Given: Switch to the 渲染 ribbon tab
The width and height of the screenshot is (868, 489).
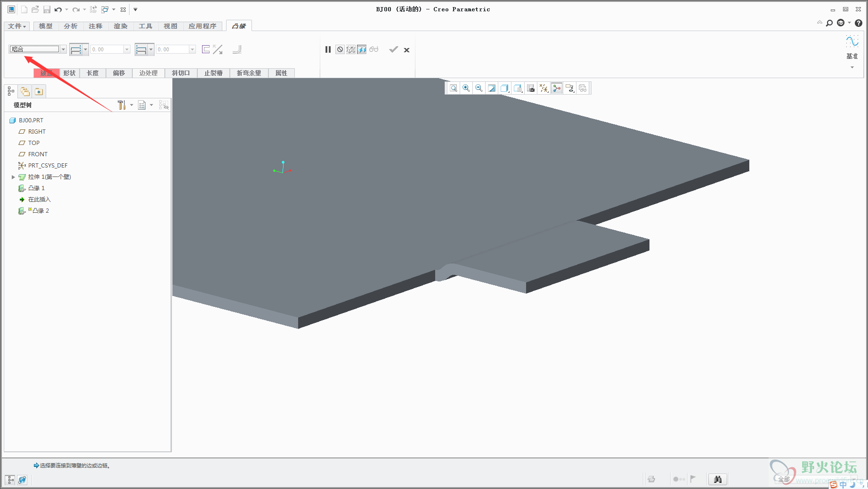Looking at the screenshot, I should (x=121, y=26).
